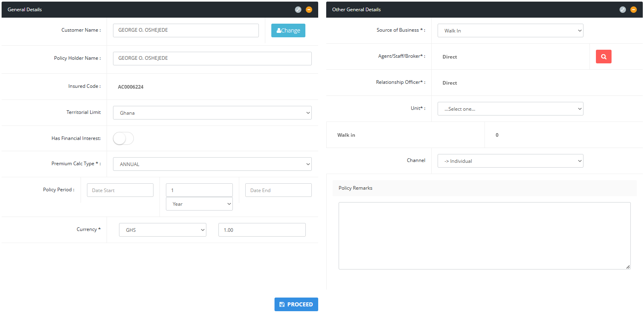Click the Date End field
This screenshot has height=314, width=644.
click(x=278, y=190)
